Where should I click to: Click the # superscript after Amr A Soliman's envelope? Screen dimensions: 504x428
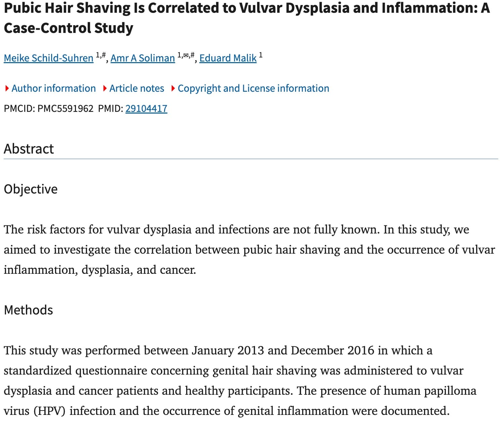pyautogui.click(x=192, y=55)
